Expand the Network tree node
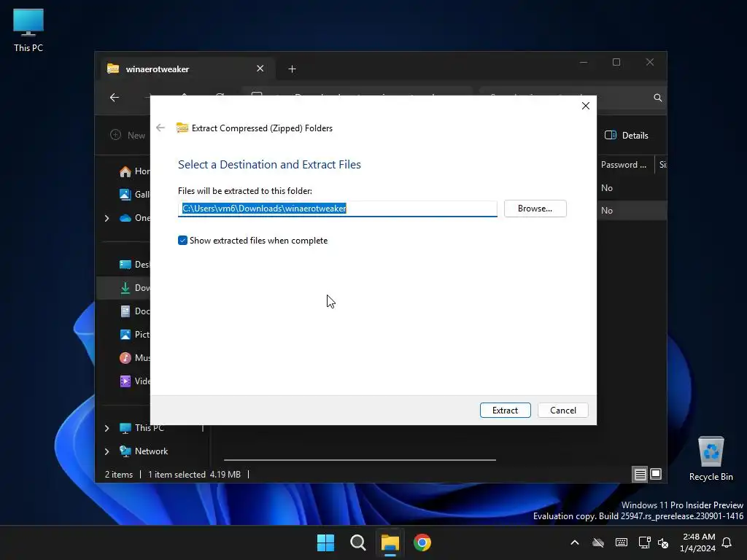 [x=107, y=451]
